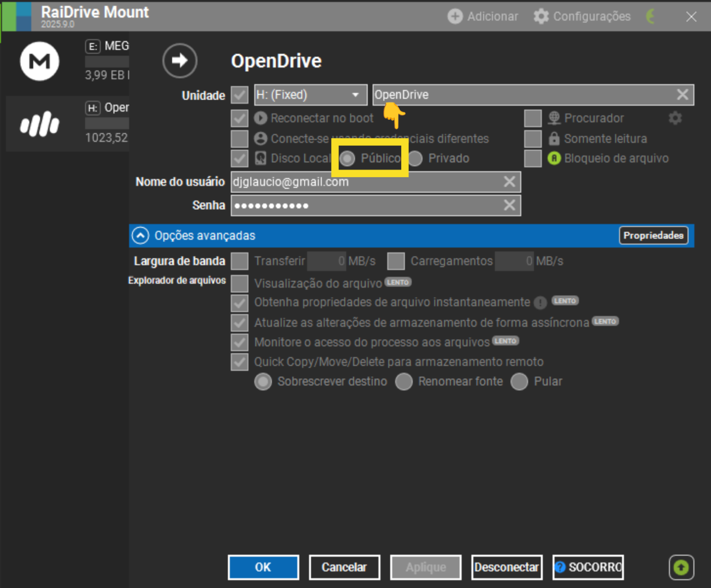Collapse the Opções avançadas section
711x588 pixels.
pyautogui.click(x=140, y=235)
